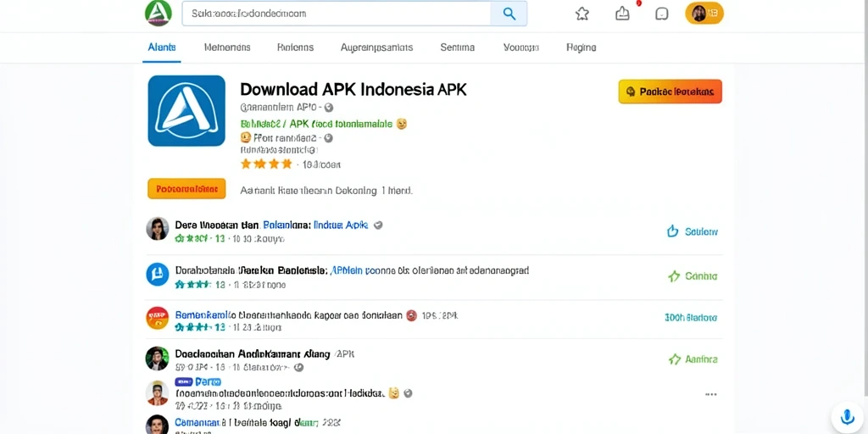This screenshot has width=868, height=434.
Task: Click the Download APK Indonesia APK title
Action: tap(353, 90)
